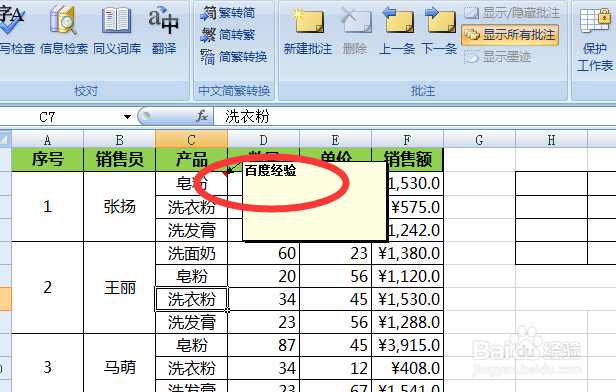The image size is (616, 392).
Task: Select sales cell ¥575.0
Action: [415, 207]
